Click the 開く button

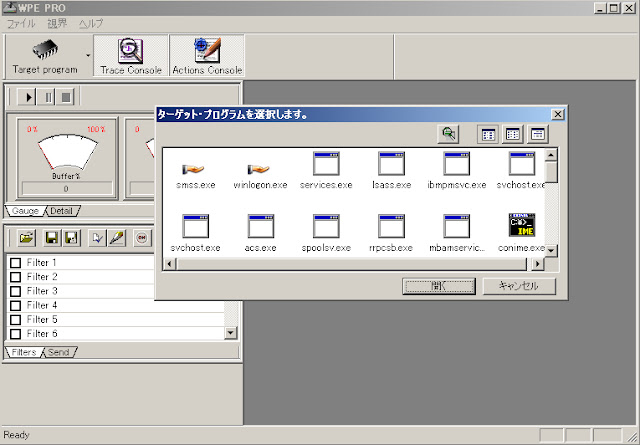tap(439, 286)
